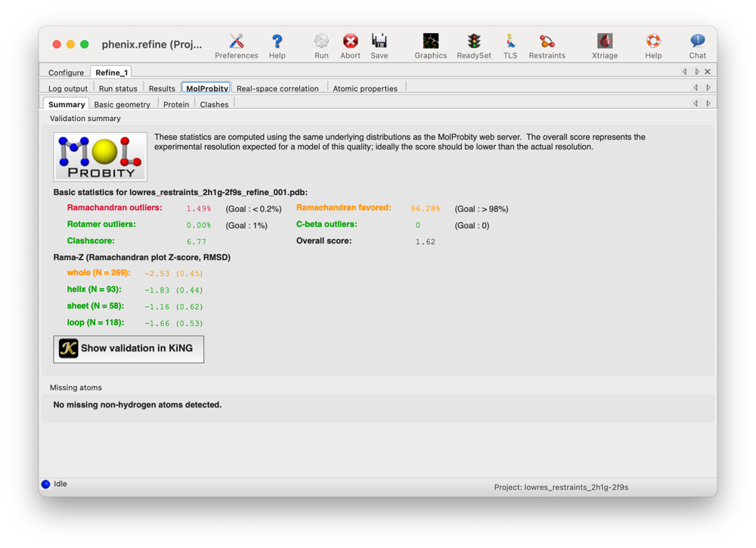756x548 pixels.
Task: Open the TLS tool
Action: pos(510,46)
